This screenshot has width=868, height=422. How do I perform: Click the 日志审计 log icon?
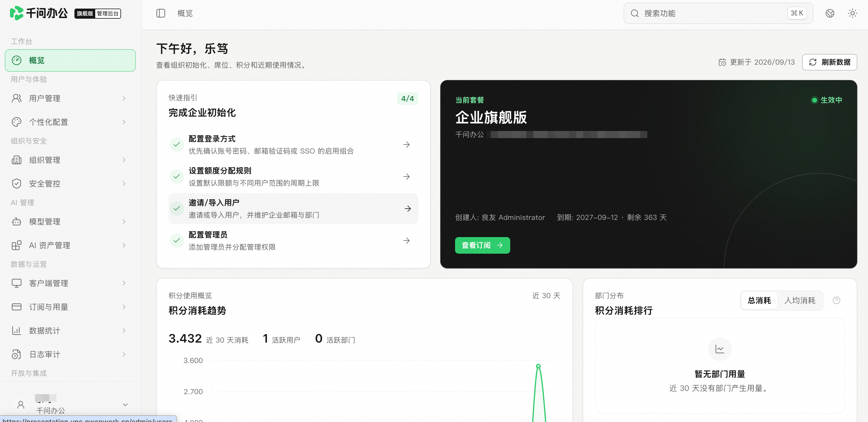point(17,354)
